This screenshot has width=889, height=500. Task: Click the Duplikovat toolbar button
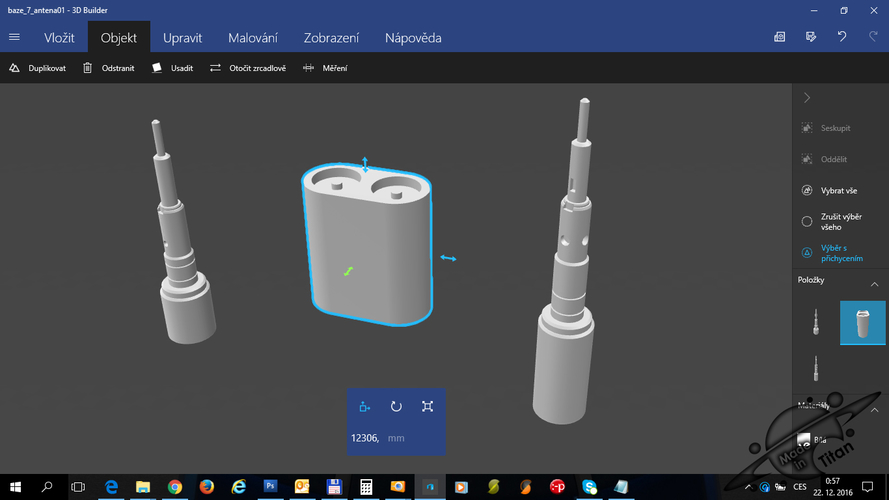(37, 68)
